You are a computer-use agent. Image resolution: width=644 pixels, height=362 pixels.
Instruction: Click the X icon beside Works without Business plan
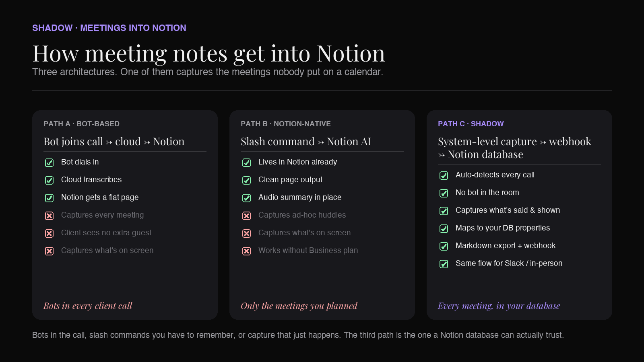[x=246, y=251]
